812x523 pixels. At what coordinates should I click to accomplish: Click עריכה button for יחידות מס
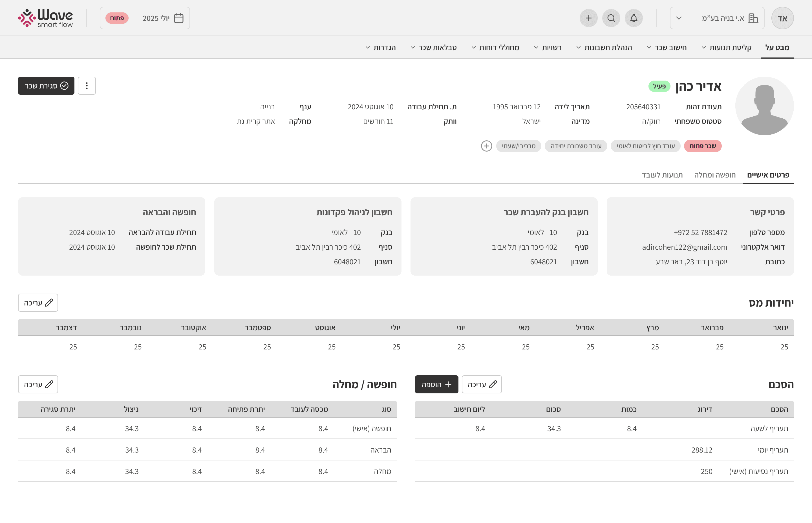pyautogui.click(x=38, y=303)
